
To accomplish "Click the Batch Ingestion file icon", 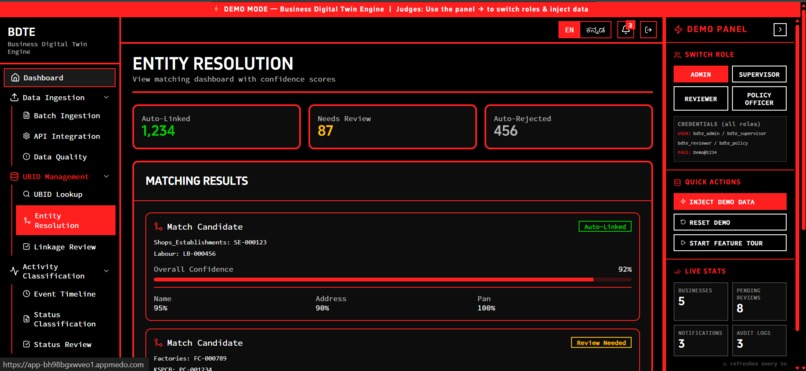I will tap(26, 116).
